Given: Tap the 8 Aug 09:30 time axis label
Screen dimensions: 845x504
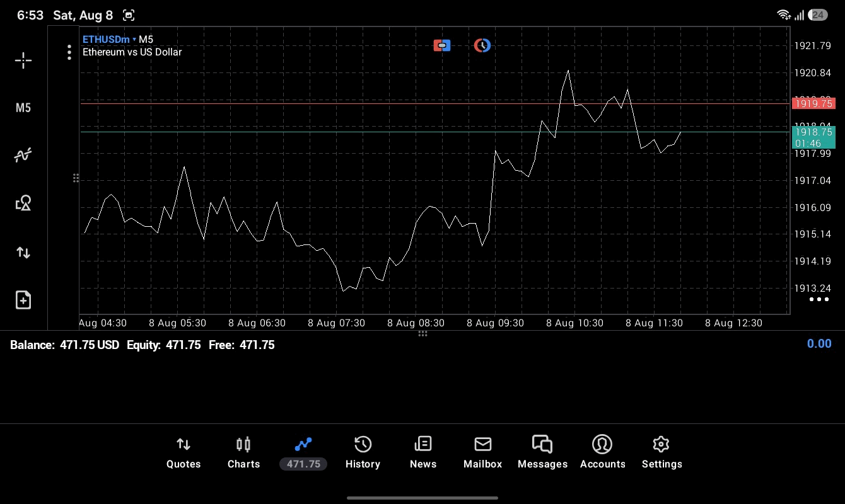Looking at the screenshot, I should [495, 323].
